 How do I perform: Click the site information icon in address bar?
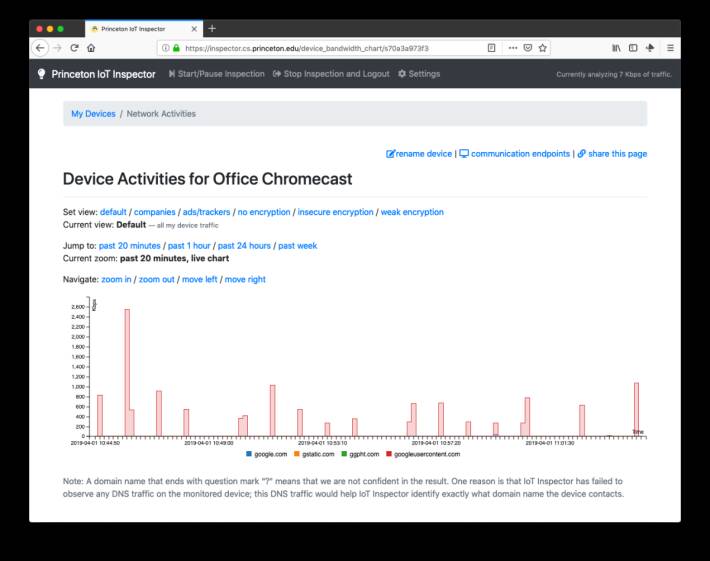[x=166, y=48]
